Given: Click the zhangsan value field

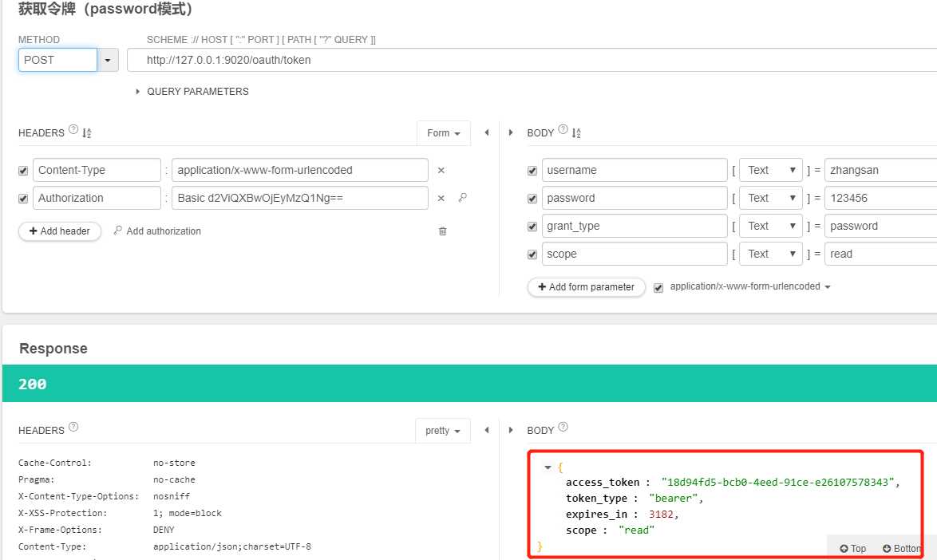Looking at the screenshot, I should tap(881, 170).
